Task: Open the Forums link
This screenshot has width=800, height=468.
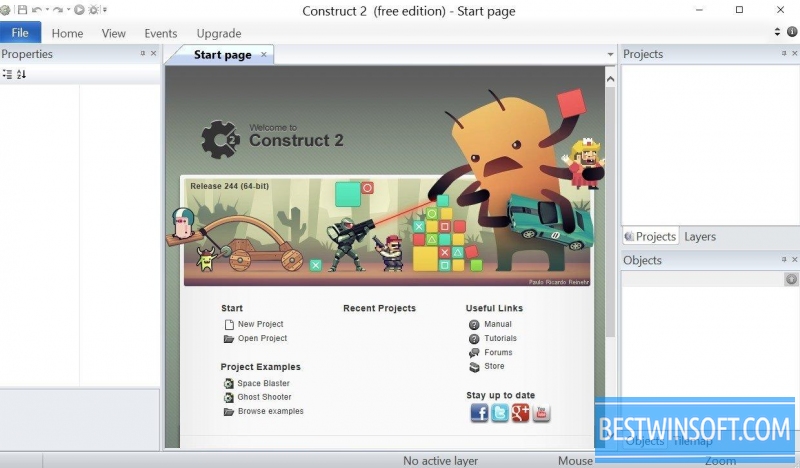Action: click(x=498, y=353)
